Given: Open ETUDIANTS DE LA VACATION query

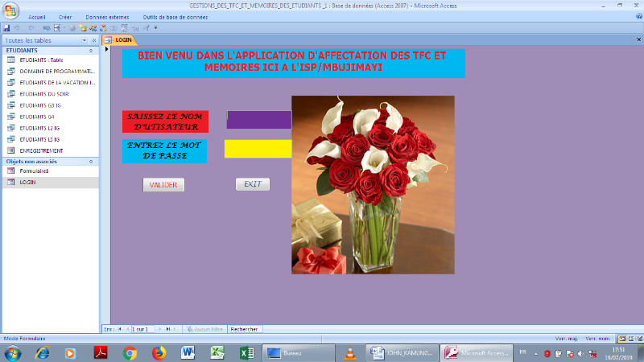Looking at the screenshot, I should [51, 83].
